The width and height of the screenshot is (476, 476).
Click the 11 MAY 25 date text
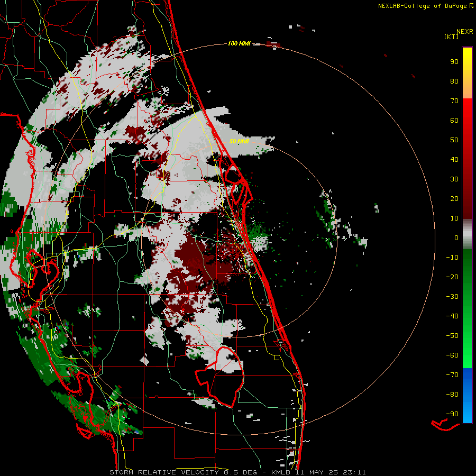click(317, 472)
